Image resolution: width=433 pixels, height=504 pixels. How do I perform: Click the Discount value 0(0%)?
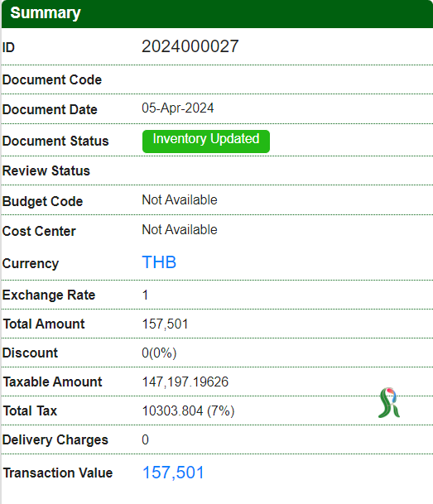(159, 353)
